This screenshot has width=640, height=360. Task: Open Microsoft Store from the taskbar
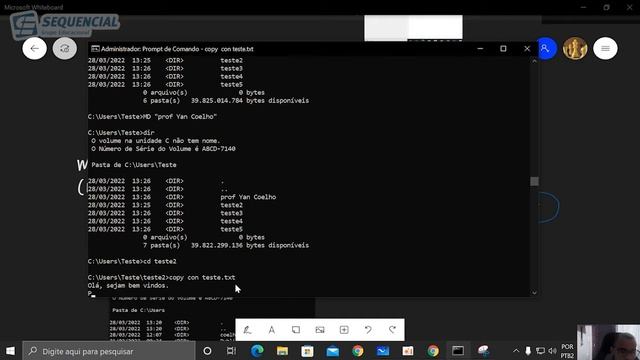pyautogui.click(x=307, y=351)
